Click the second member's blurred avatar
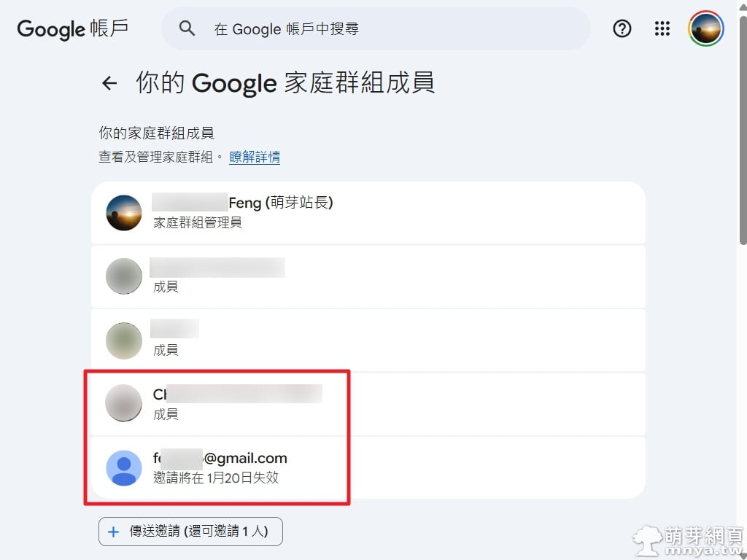Screen dimensions: 747x560 pos(123,276)
